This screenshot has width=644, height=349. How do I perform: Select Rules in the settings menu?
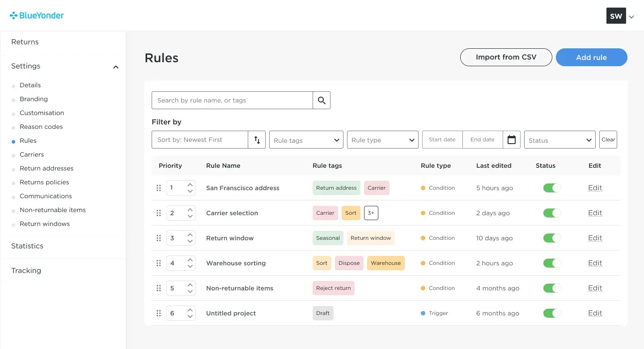coord(28,140)
